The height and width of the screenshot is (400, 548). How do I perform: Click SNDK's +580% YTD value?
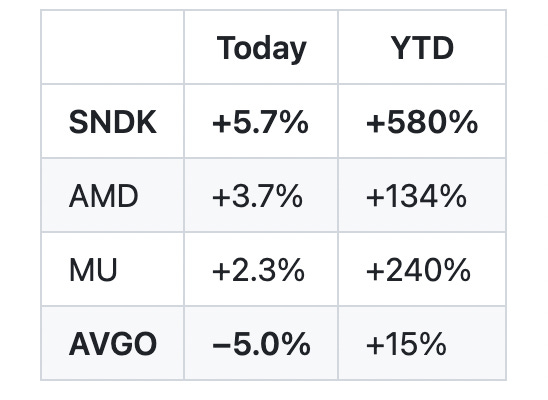point(422,121)
